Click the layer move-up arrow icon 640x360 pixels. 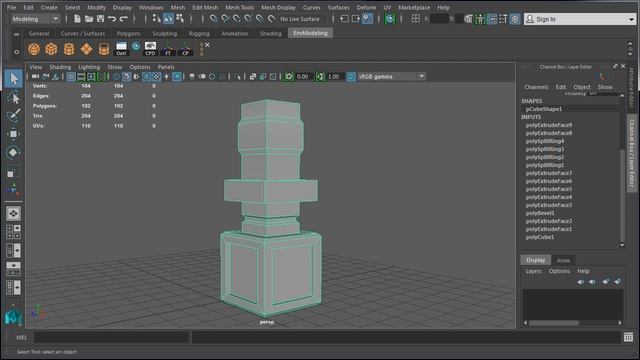[580, 282]
